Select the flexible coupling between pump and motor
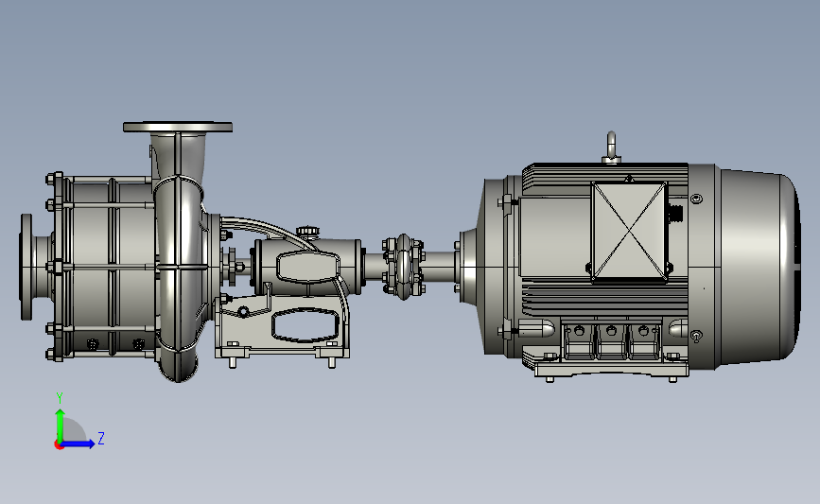The height and width of the screenshot is (504, 820). coord(403,267)
